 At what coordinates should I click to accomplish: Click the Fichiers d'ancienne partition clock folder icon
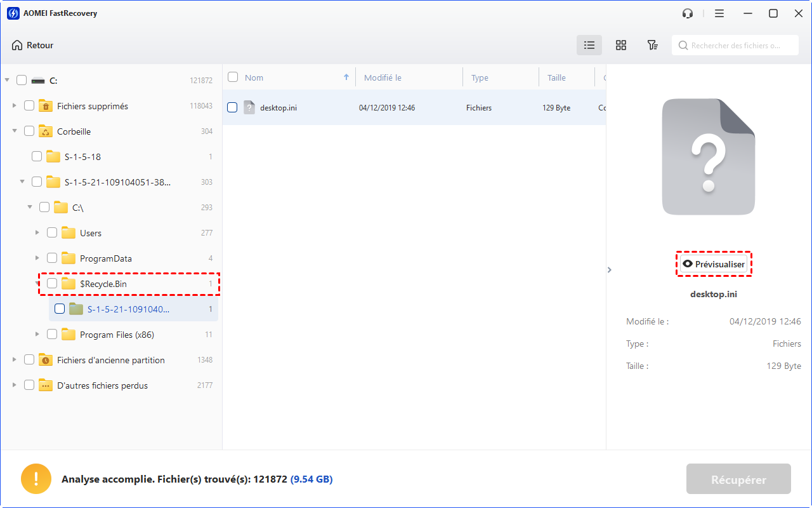coord(45,359)
